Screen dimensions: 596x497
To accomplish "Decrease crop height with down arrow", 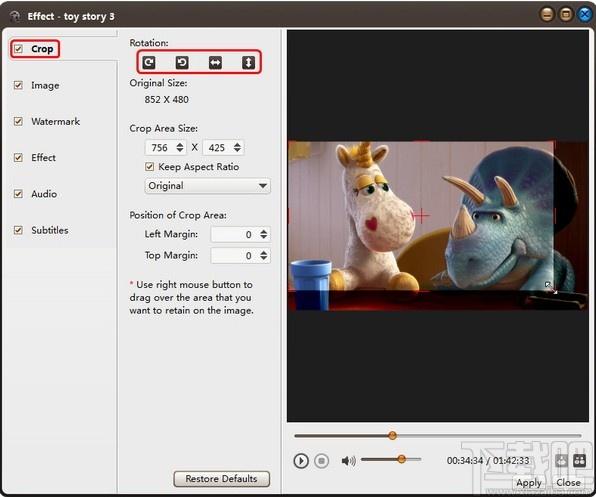I will [x=237, y=150].
